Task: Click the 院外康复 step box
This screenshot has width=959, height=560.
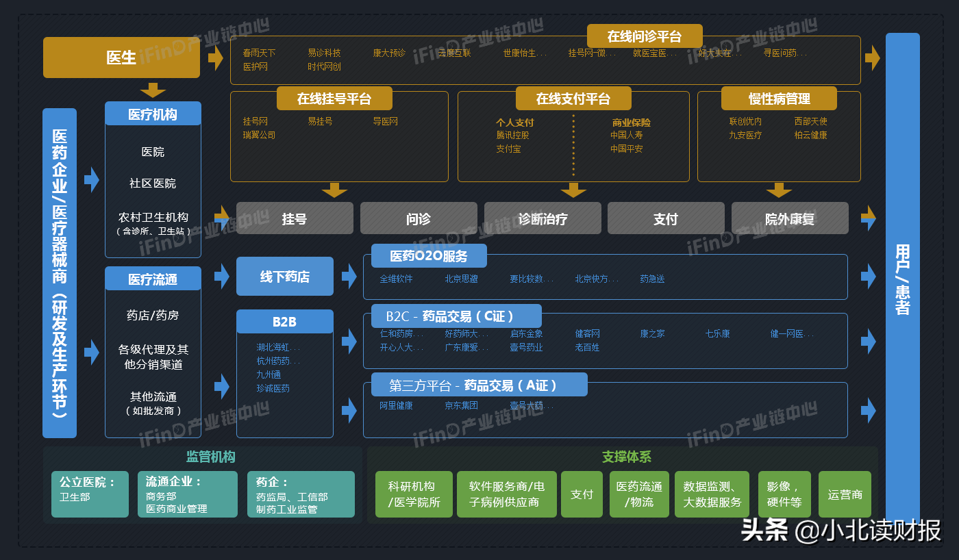Action: point(790,218)
